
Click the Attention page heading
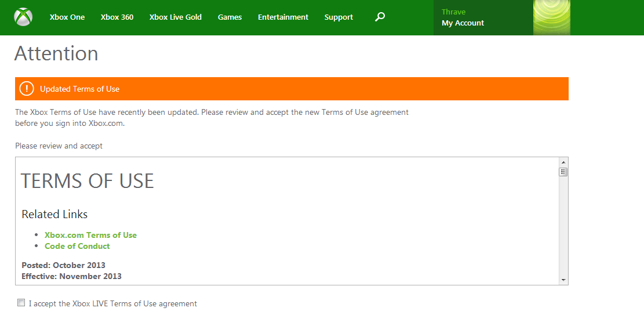pyautogui.click(x=56, y=53)
